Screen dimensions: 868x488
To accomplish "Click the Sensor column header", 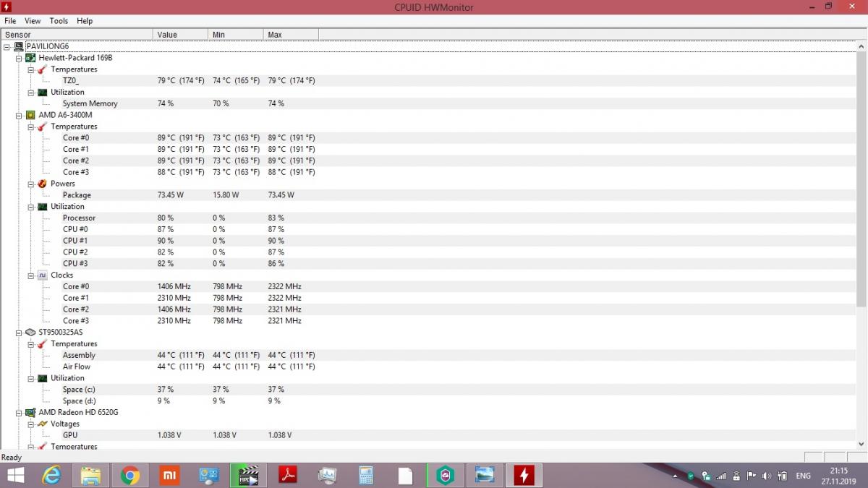I will pyautogui.click(x=77, y=35).
